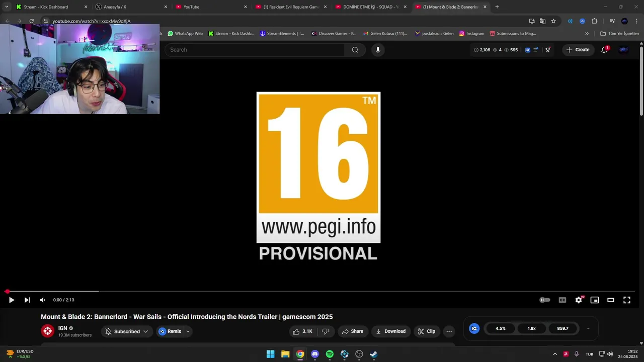Open the Chrome three-dot menu
This screenshot has width=644, height=362.
tap(635, 21)
